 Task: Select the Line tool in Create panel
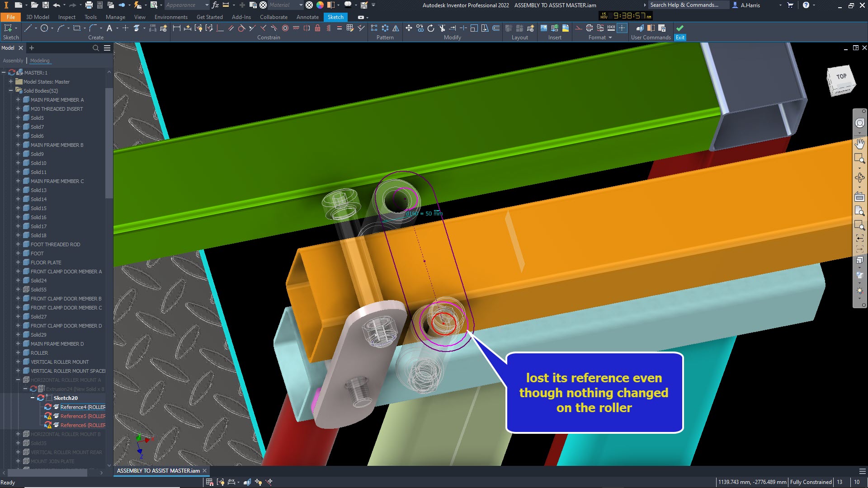tap(27, 28)
